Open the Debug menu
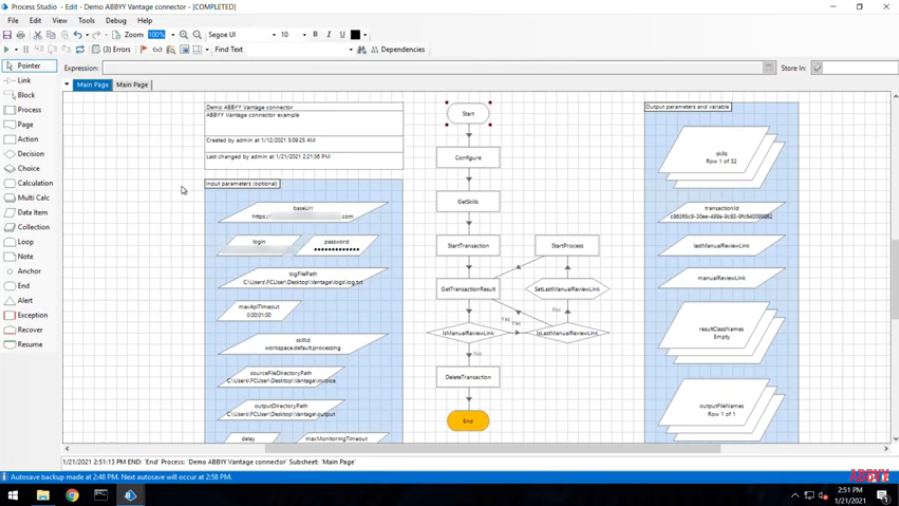Viewport: 899px width, 506px height. (116, 21)
